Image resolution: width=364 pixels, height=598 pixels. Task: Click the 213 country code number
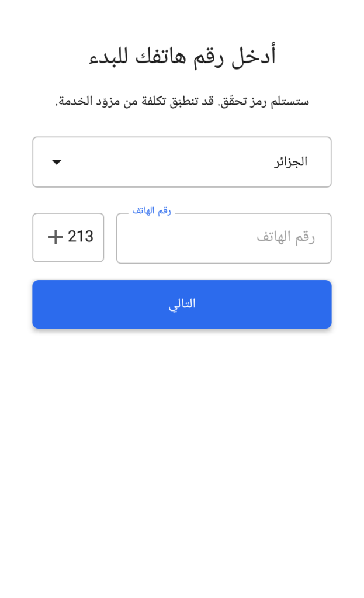[81, 237]
